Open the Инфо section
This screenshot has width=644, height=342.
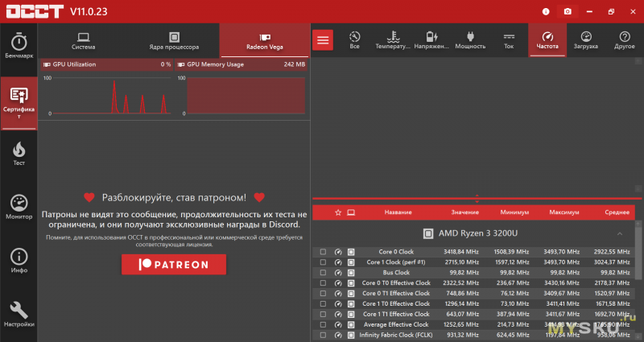[19, 261]
